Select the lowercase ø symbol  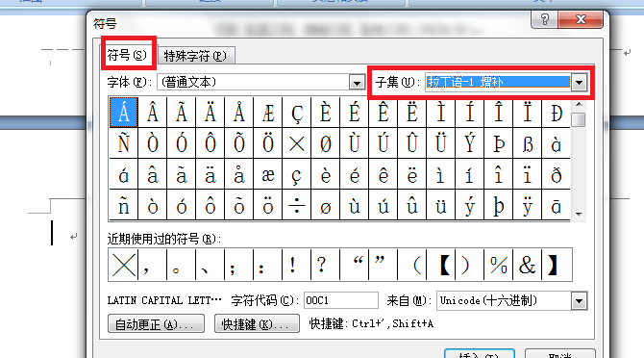326,205
